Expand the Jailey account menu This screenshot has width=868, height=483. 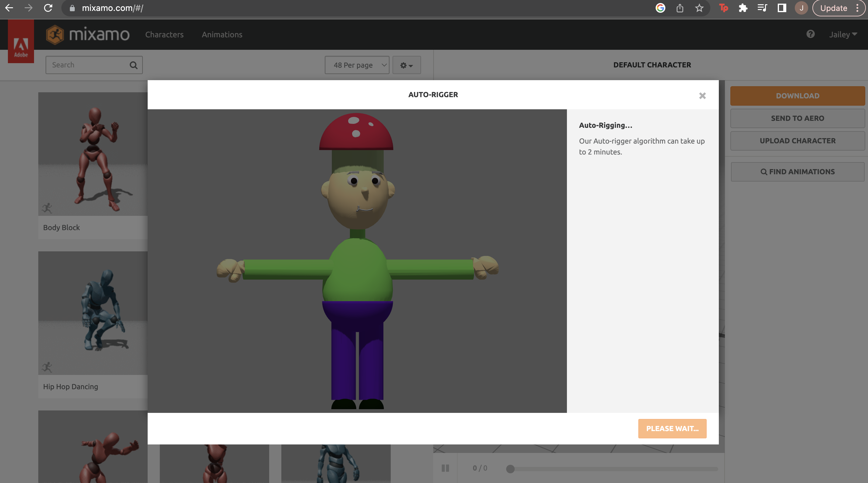pos(843,34)
